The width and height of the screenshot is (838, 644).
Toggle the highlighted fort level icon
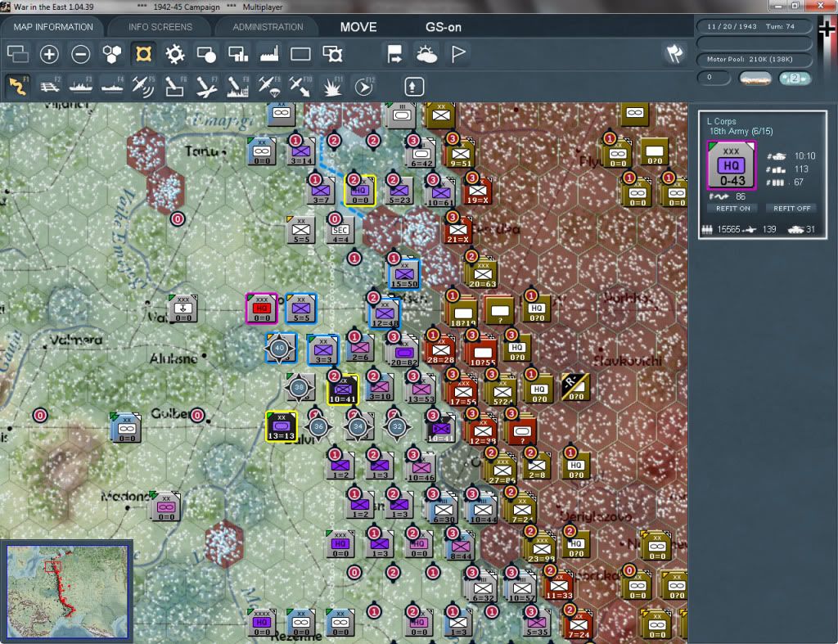143,54
